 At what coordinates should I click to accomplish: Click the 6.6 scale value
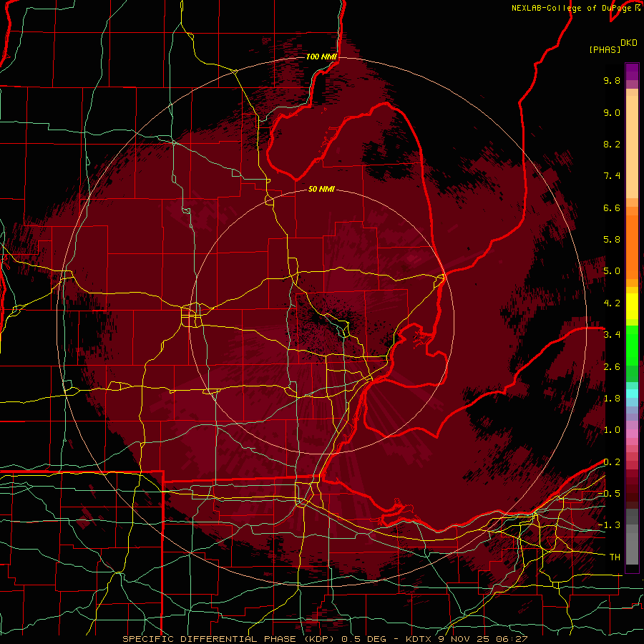(x=612, y=208)
